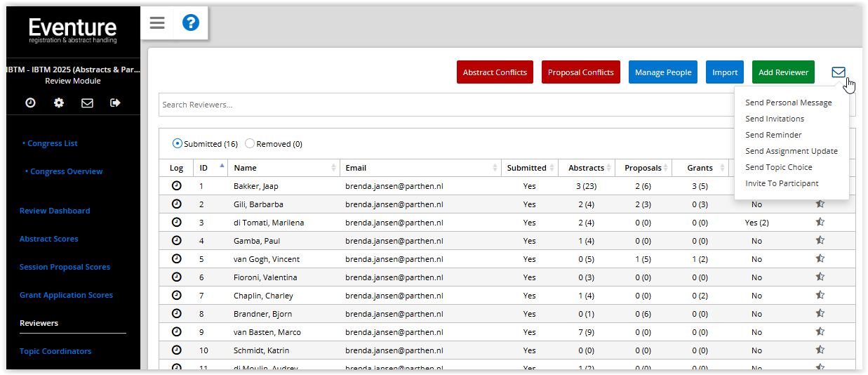Click the sidebar envelope mail icon

[87, 103]
